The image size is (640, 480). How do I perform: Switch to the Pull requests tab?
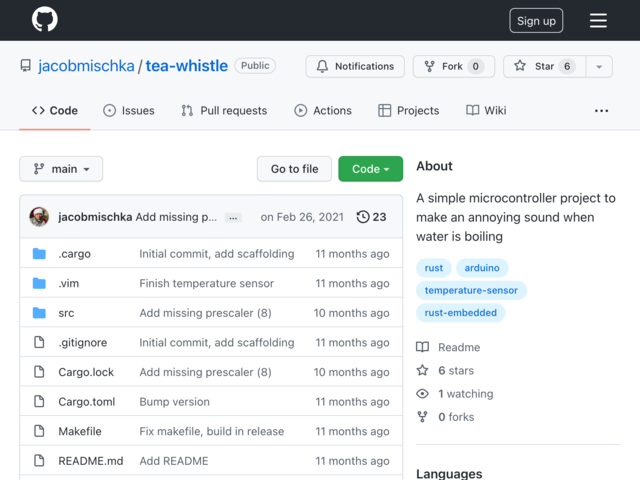224,111
